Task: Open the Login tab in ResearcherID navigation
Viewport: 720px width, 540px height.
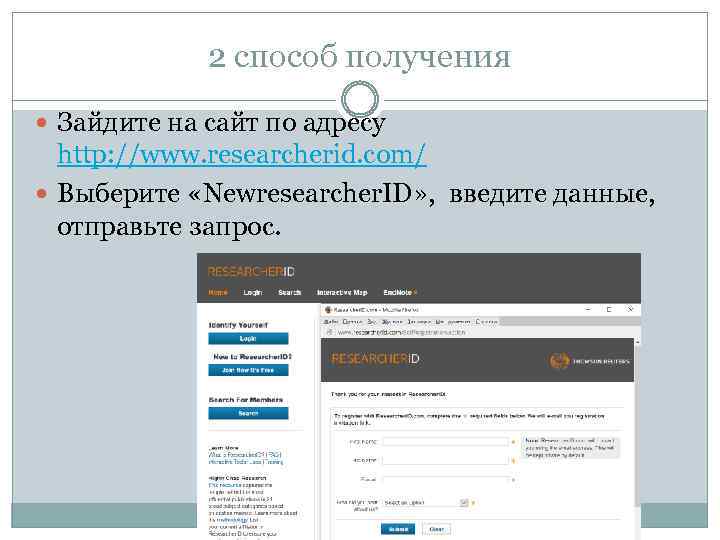Action: pos(253,292)
